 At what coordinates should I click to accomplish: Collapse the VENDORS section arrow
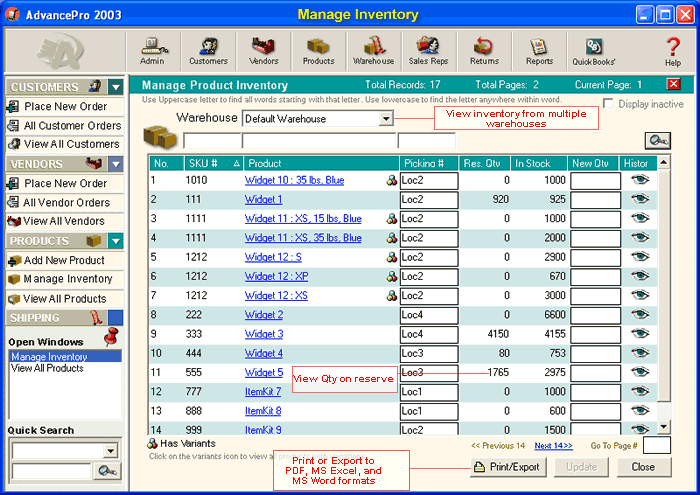click(116, 164)
